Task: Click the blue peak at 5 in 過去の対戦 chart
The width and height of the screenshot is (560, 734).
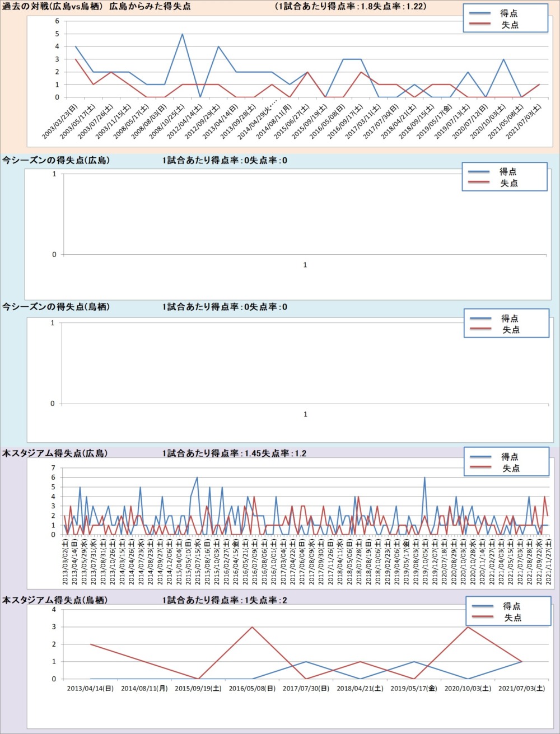Action: click(x=183, y=34)
